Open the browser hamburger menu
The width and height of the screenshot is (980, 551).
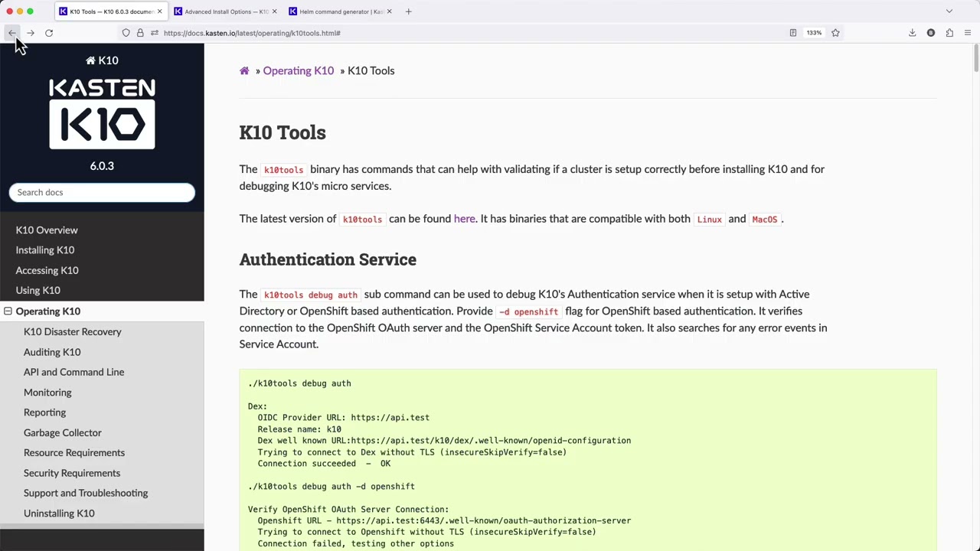coord(968,33)
